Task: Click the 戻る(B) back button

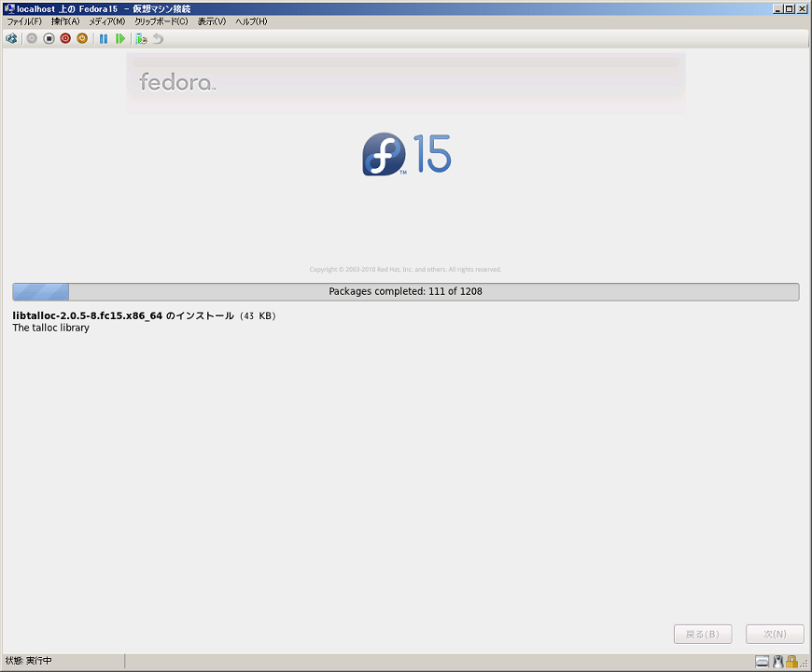Action: coord(702,635)
